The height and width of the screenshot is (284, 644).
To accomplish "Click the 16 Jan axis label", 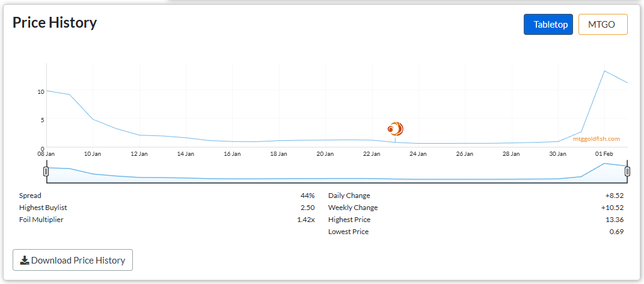I will point(233,153).
